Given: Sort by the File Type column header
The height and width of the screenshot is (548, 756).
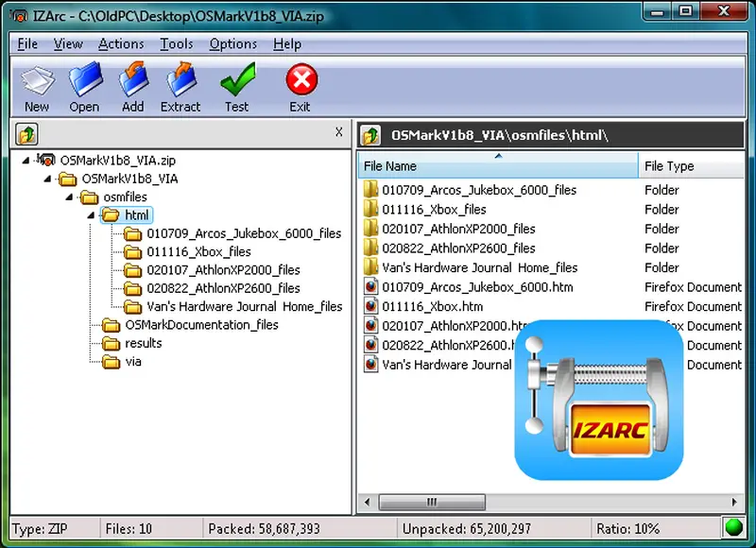Looking at the screenshot, I should pos(692,165).
